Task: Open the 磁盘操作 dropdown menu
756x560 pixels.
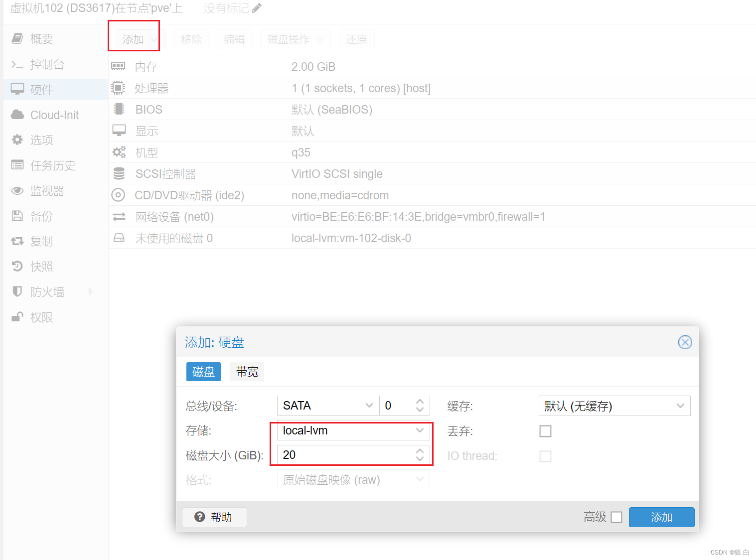Action: pyautogui.click(x=295, y=39)
